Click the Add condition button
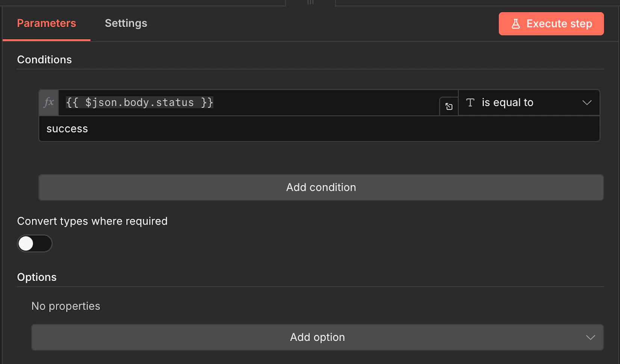Viewport: 620px width, 364px height. coord(321,187)
